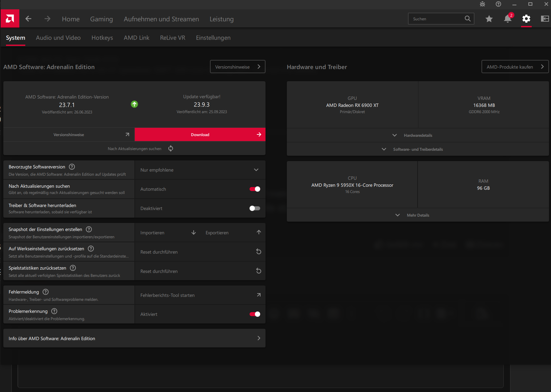Open help for Snapshot der Einstellungen erstellen
The image size is (551, 392).
point(89,229)
